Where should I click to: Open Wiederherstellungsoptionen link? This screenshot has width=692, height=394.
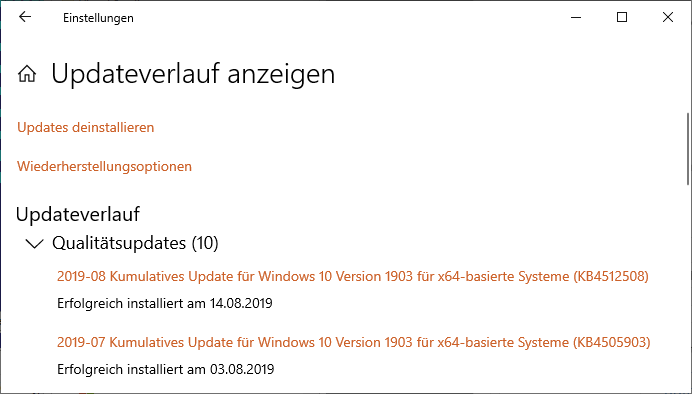[x=104, y=166]
